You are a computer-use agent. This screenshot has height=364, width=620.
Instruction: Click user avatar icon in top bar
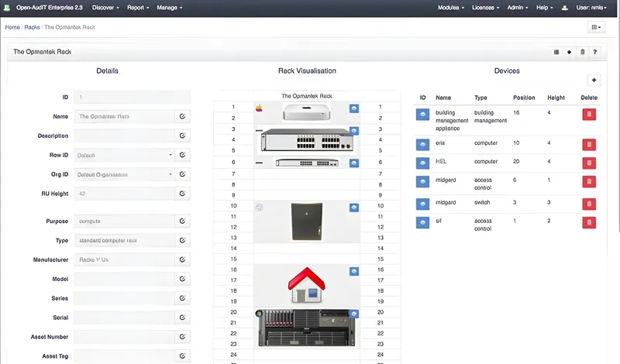tap(565, 8)
